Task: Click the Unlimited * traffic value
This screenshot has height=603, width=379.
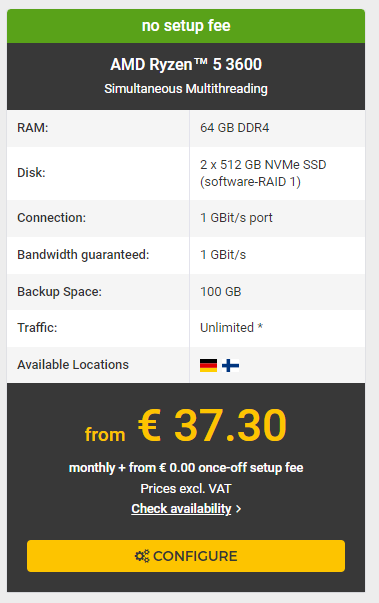Action: [231, 328]
